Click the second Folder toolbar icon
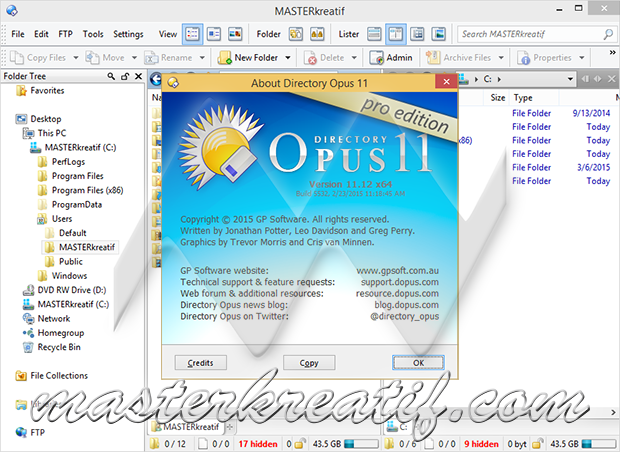 tap(317, 34)
